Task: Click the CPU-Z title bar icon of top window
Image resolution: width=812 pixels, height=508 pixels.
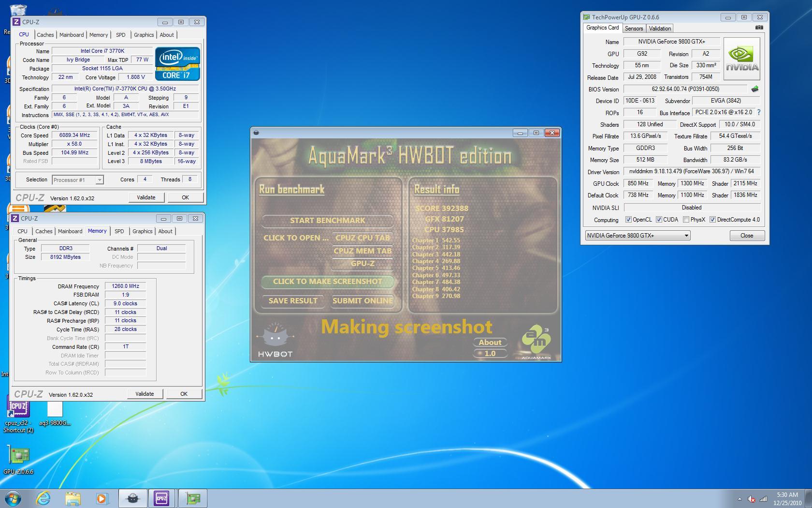Action: coord(16,22)
